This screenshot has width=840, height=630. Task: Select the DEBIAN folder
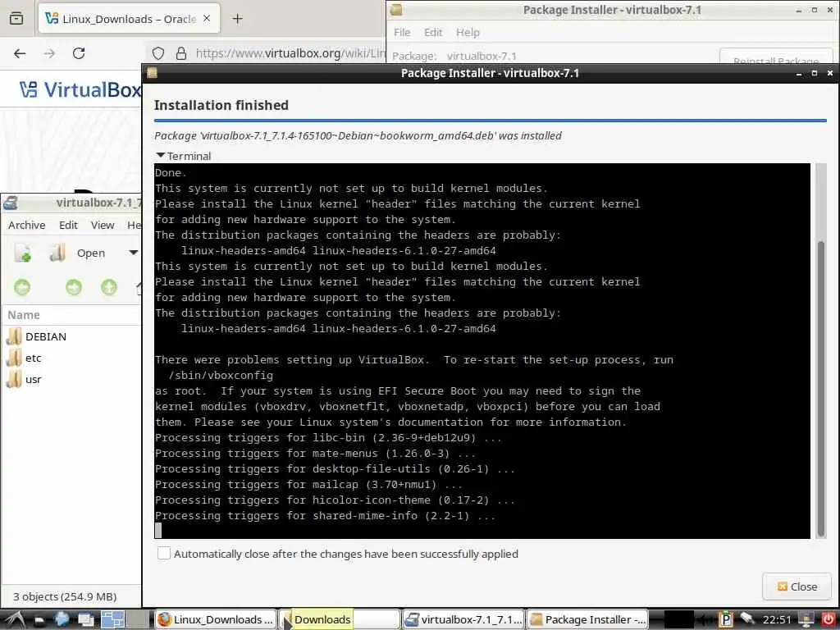(x=36, y=336)
